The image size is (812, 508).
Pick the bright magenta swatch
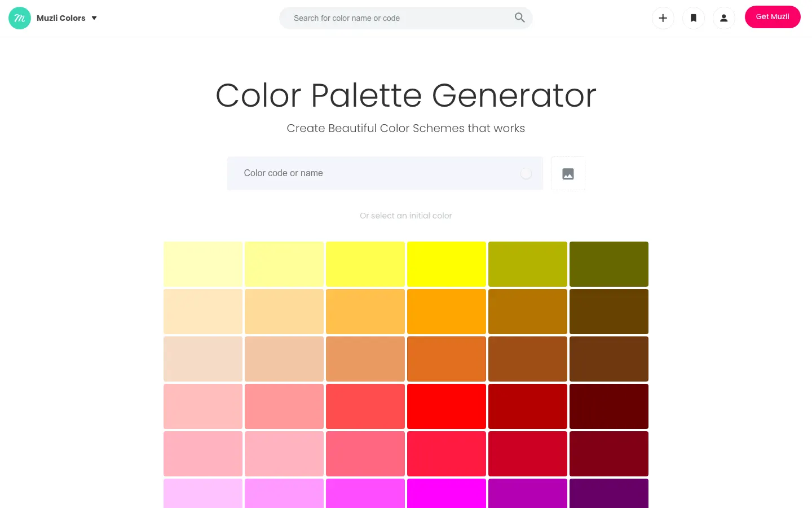tap(447, 493)
